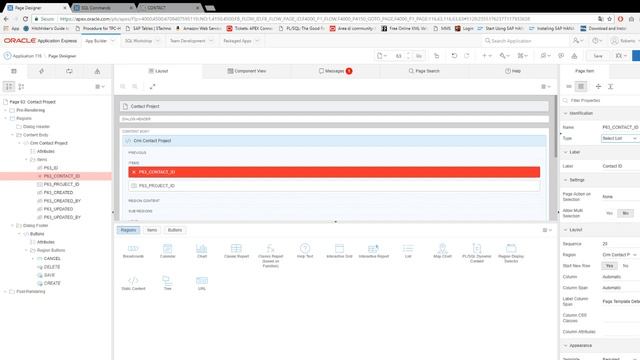This screenshot has height=360, width=640.
Task: Select the URL region gallery icon
Action: pyautogui.click(x=202, y=283)
